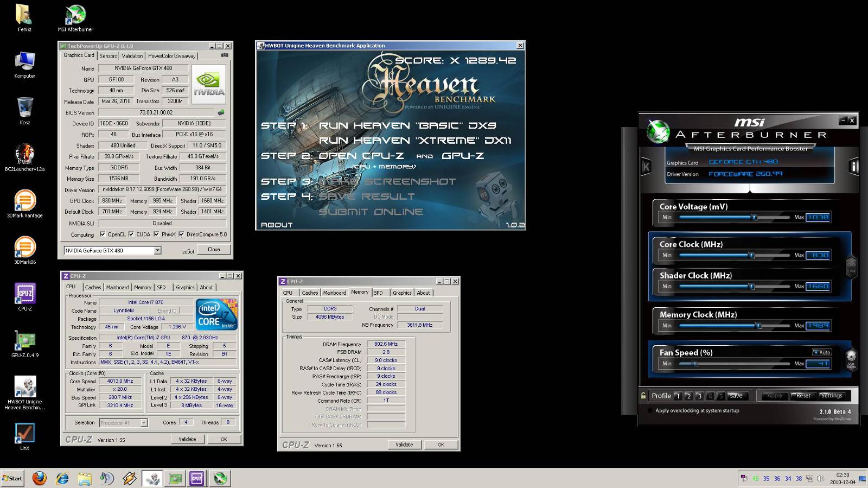Image resolution: width=868 pixels, height=488 pixels.
Task: Click OK in the right CPU-Z window
Action: (x=441, y=445)
